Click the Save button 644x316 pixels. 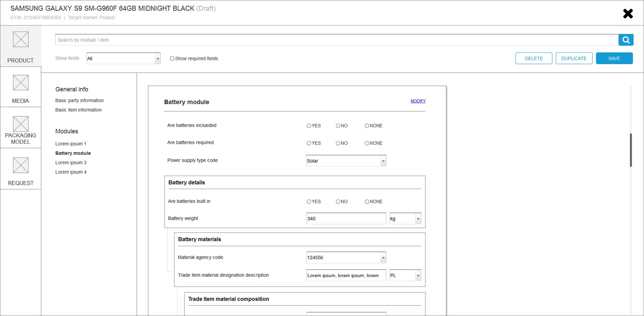[614, 58]
